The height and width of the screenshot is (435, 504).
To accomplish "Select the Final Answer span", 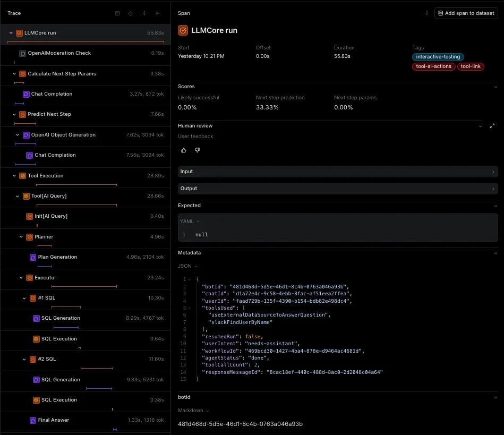I will coord(53,420).
